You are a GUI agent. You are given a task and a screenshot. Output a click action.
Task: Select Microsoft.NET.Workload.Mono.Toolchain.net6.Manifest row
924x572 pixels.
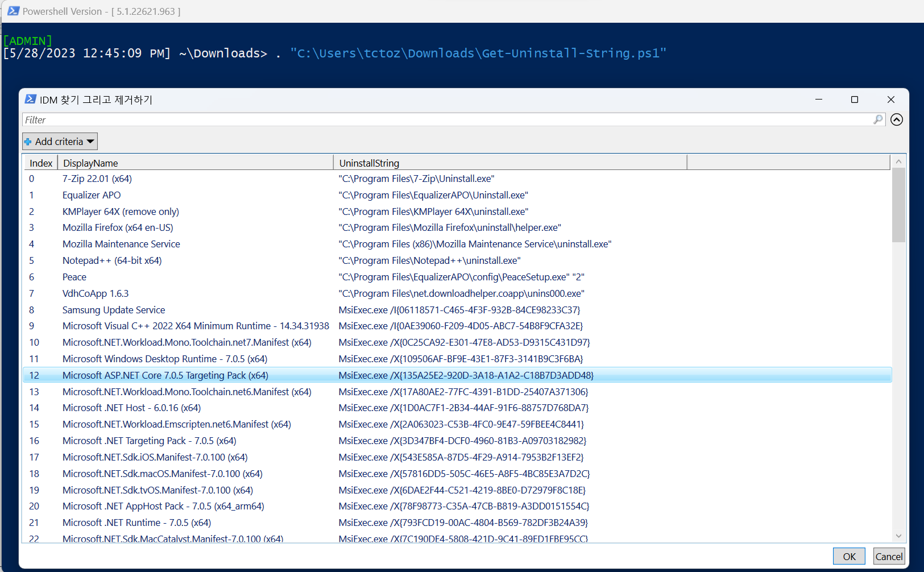[x=457, y=392]
